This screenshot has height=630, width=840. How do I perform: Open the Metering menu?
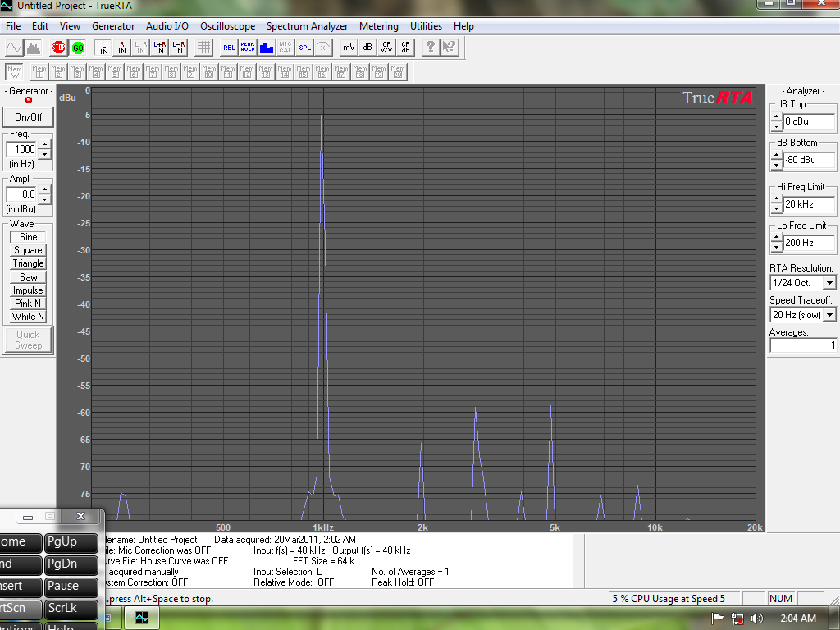click(x=379, y=26)
